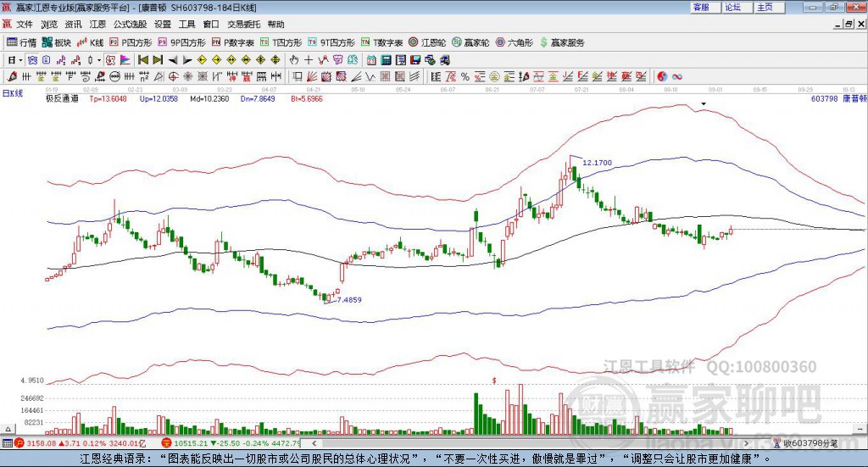The height and width of the screenshot is (467, 868).
Task: Open the 江恩轮 Gann wheel
Action: tap(427, 42)
